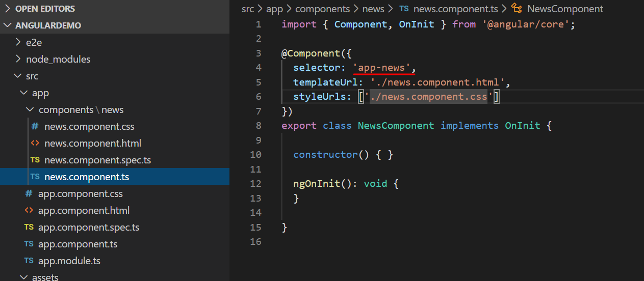Select the components breadcrumb segment
The image size is (644, 281).
pos(322,9)
